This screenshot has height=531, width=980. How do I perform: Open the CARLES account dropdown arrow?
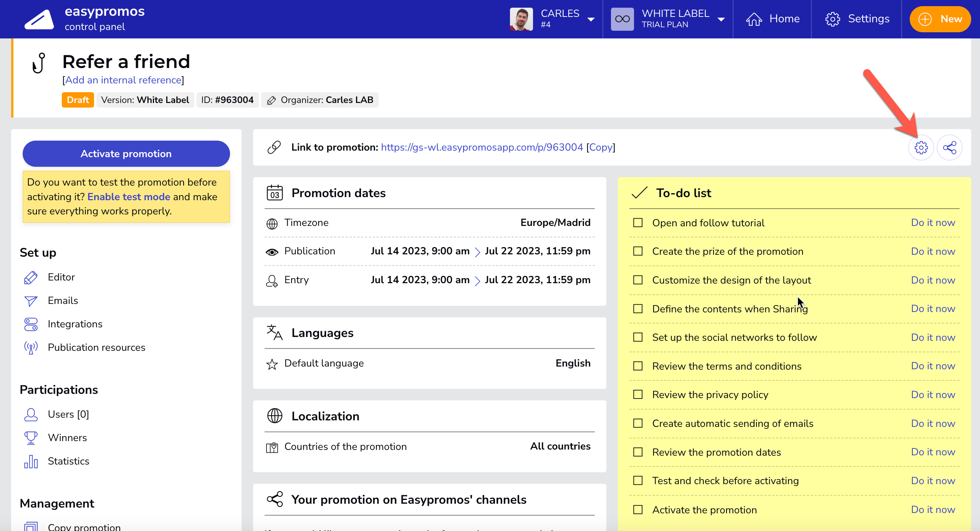pyautogui.click(x=591, y=20)
